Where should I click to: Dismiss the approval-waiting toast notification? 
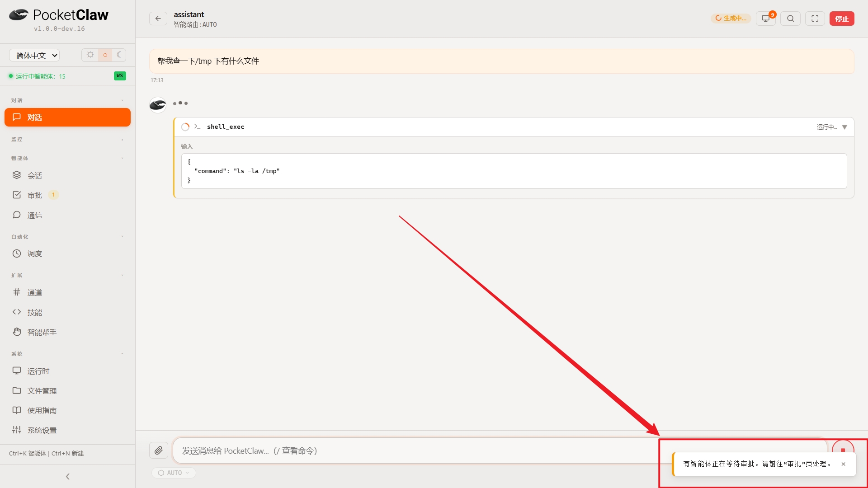point(843,464)
